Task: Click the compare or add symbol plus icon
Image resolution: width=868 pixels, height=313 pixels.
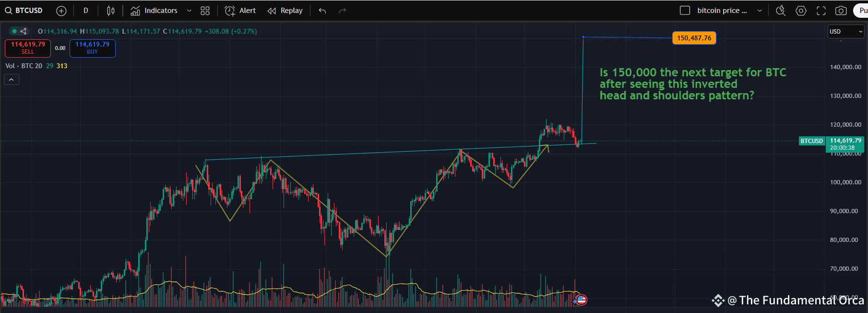Action: (61, 11)
